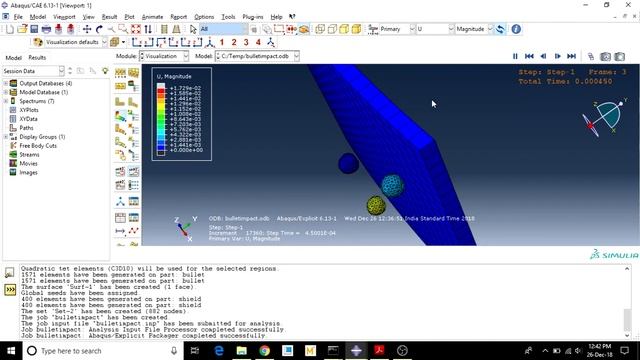Open the Plug-ins menu
Viewport: 640px width, 360px height.
(x=253, y=17)
